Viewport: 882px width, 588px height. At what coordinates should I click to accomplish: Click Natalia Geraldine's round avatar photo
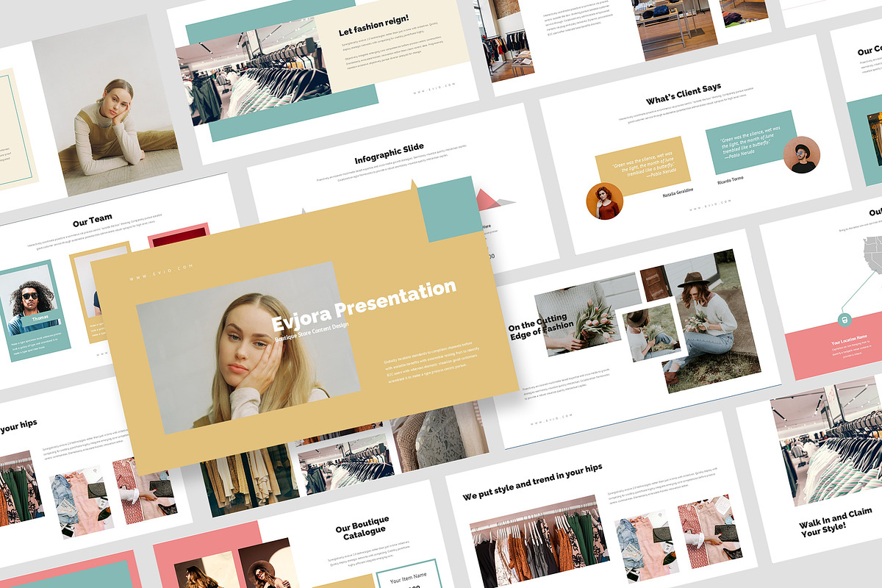[x=604, y=201]
